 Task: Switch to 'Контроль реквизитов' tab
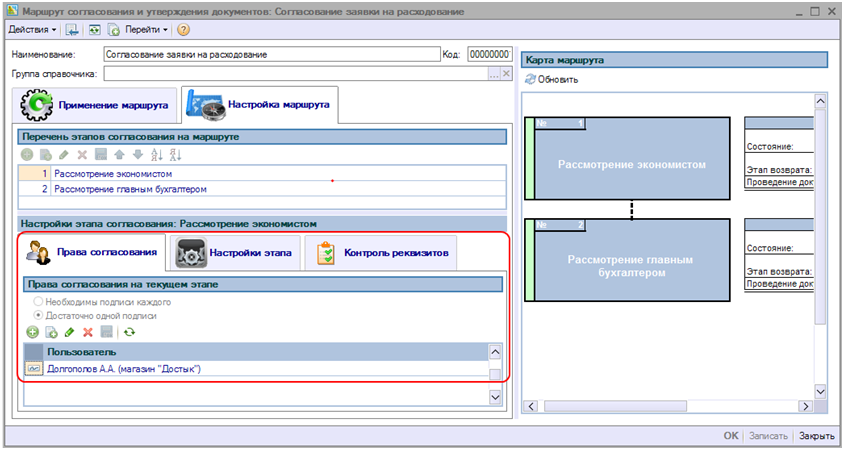pyautogui.click(x=381, y=253)
